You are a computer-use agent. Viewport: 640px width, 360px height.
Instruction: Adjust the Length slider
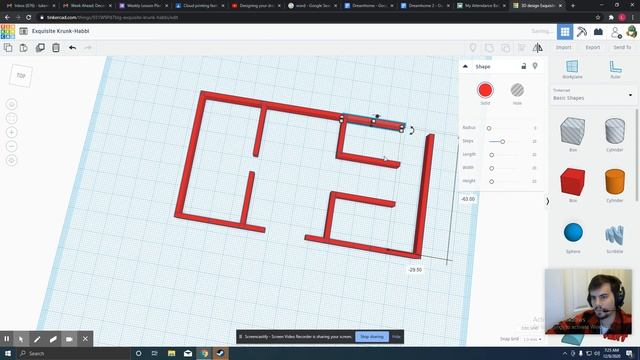point(491,155)
